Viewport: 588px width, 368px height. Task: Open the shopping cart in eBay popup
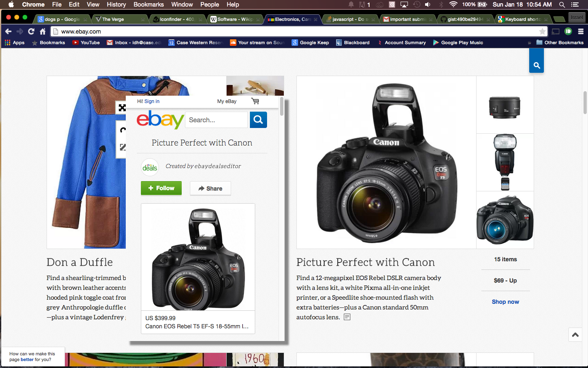(x=255, y=101)
